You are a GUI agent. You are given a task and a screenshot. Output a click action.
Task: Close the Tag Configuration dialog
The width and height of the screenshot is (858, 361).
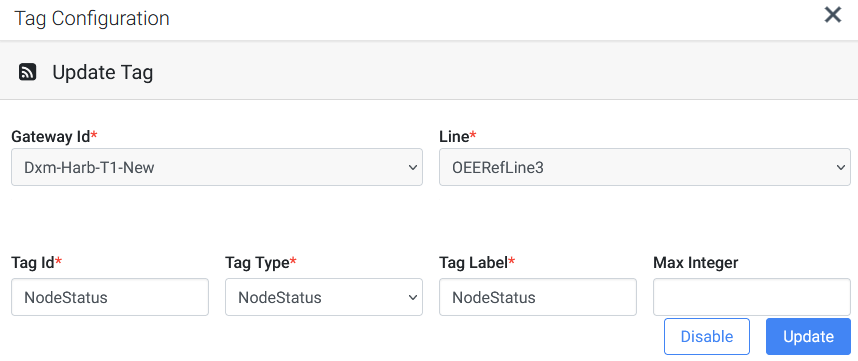(832, 15)
